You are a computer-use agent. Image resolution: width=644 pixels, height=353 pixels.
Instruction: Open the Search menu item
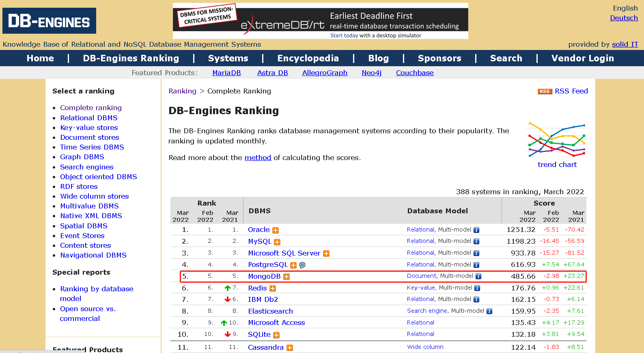506,58
